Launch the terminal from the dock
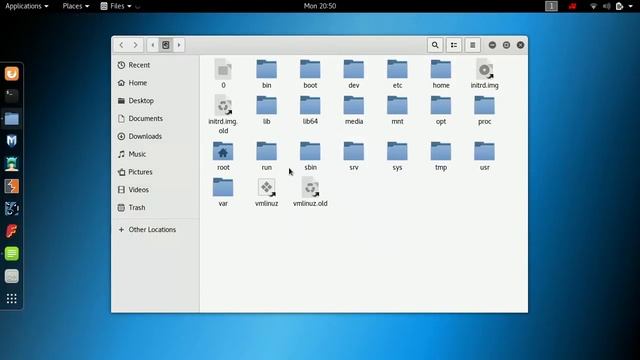 (12, 96)
